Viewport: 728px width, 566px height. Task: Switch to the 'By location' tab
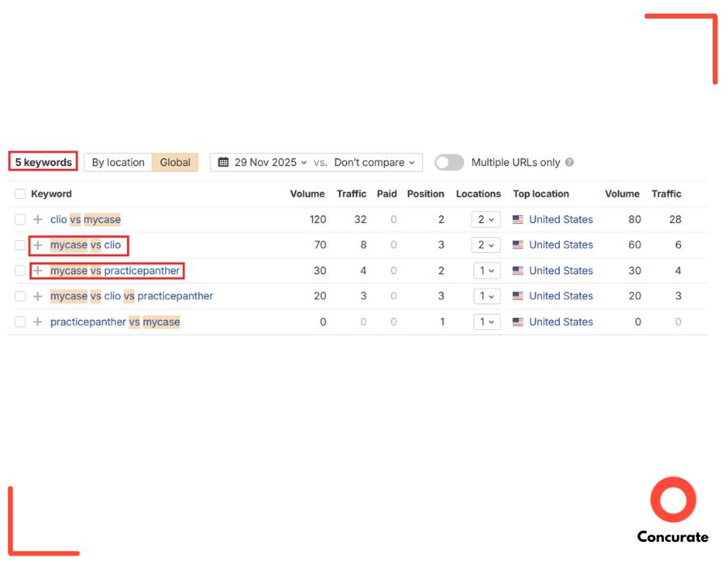[x=116, y=162]
